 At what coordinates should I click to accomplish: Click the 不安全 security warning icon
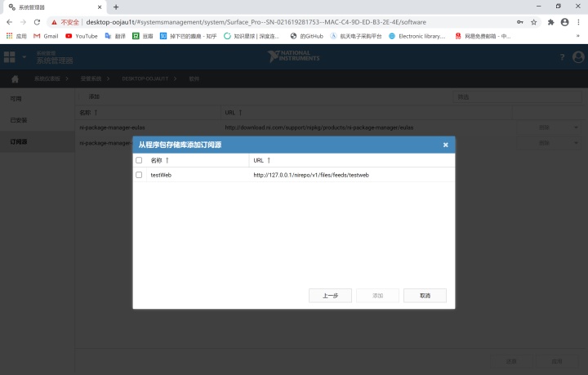click(55, 22)
